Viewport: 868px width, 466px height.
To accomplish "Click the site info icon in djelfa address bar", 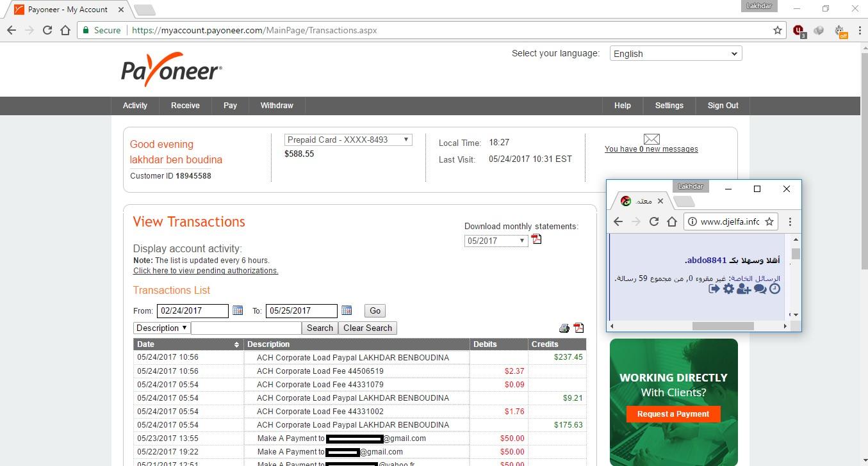I will point(692,221).
